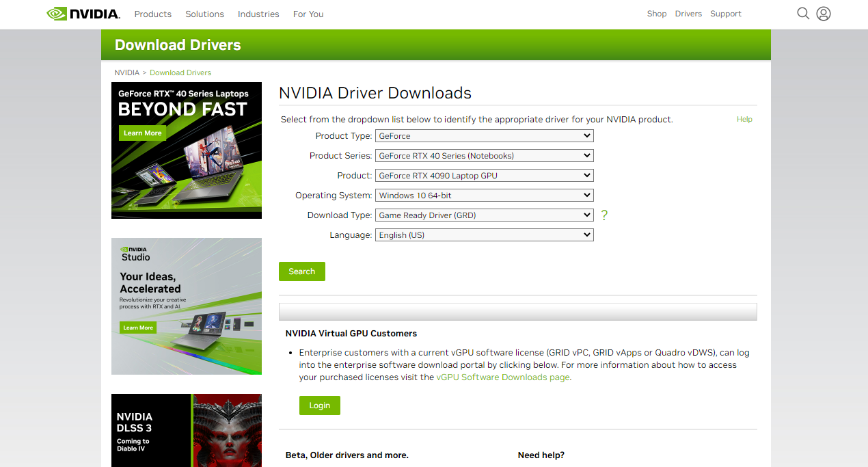Image resolution: width=868 pixels, height=467 pixels.
Task: Open the Support menu item
Action: [x=725, y=13]
